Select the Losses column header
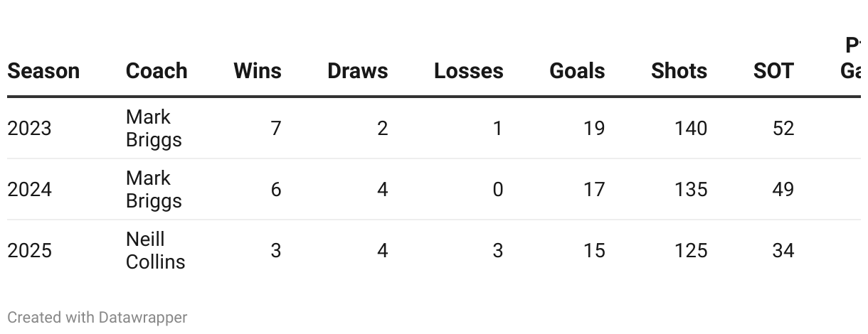The width and height of the screenshot is (868, 334). tap(468, 71)
